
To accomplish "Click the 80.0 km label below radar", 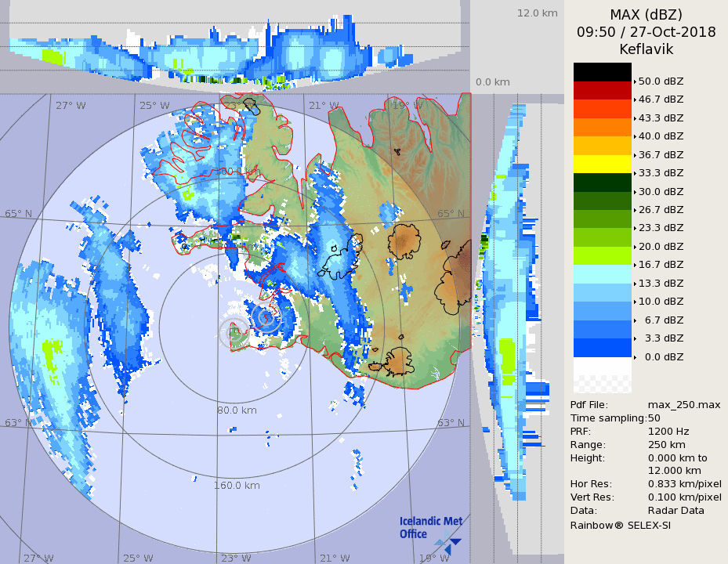I will coord(237,410).
